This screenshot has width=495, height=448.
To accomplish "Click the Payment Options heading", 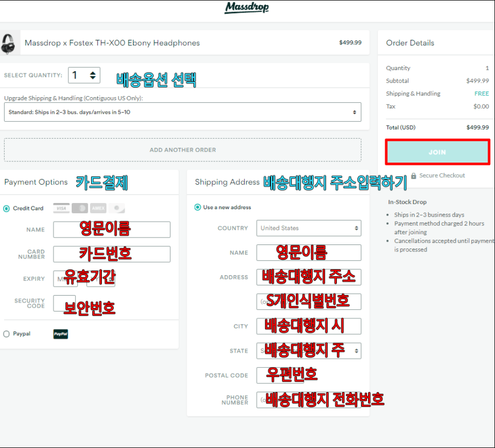I will click(36, 182).
